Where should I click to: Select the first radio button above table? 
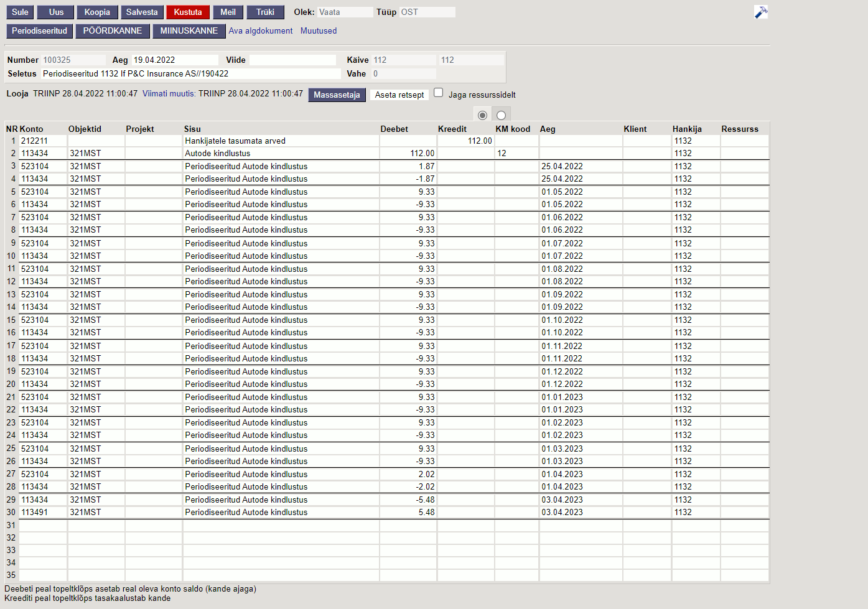click(x=482, y=115)
